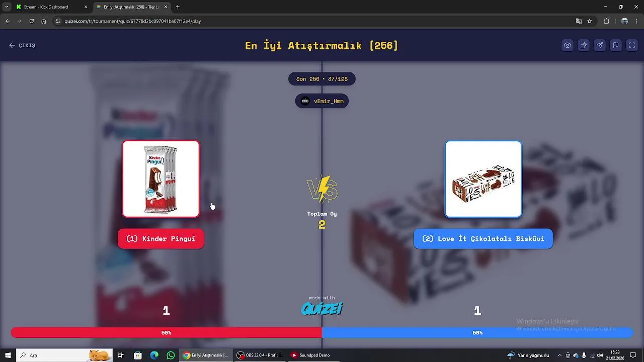This screenshot has height=362, width=644.
Task: Close the En İyi Atıştırmalık tab
Action: pyautogui.click(x=166, y=7)
